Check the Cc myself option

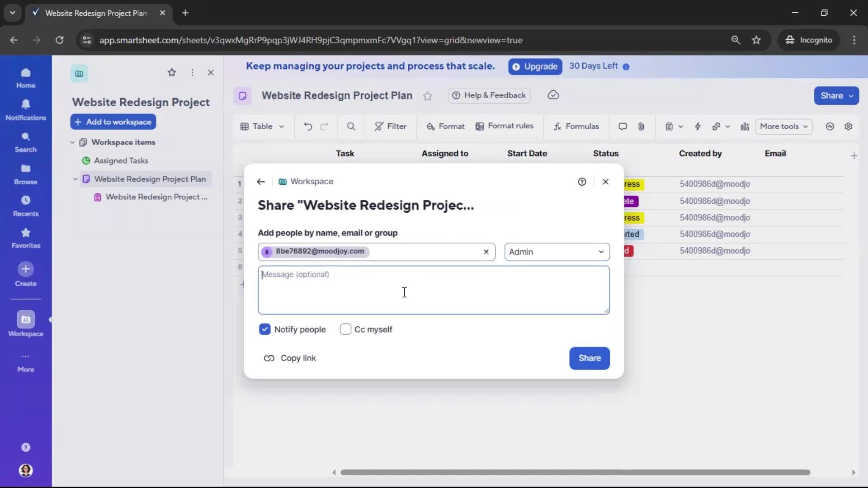(346, 329)
